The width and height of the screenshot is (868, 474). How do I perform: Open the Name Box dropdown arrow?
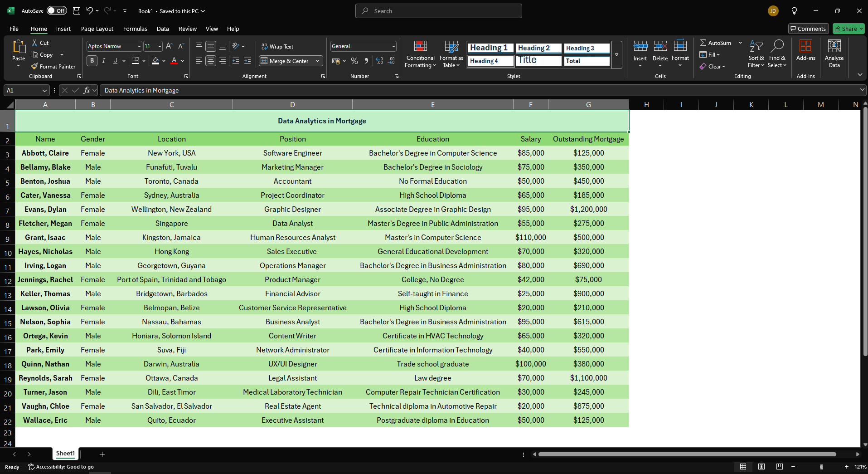click(44, 90)
